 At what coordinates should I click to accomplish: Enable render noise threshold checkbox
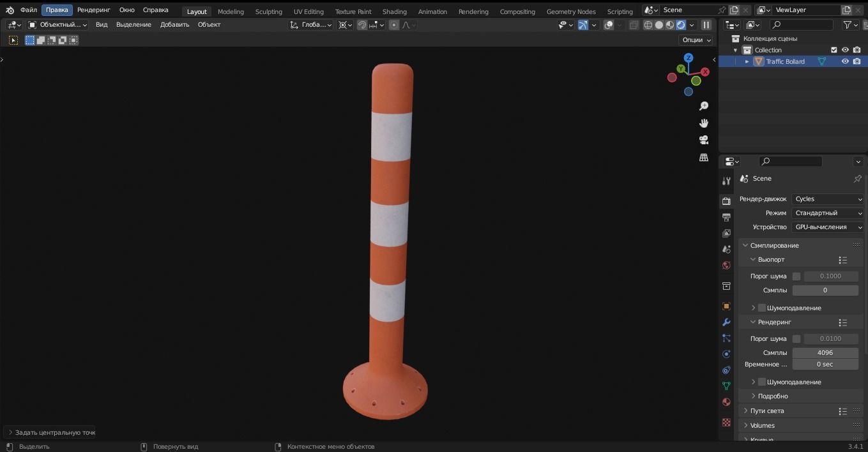pyautogui.click(x=796, y=339)
